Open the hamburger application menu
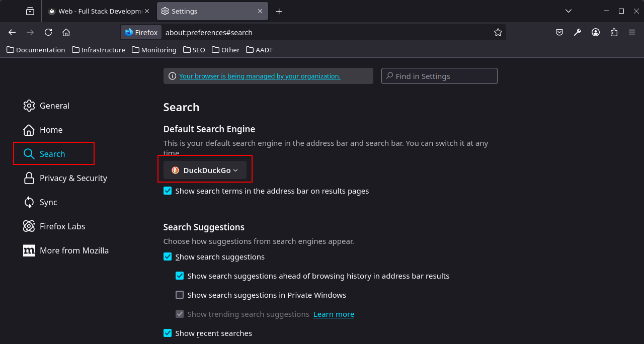644x344 pixels. click(632, 32)
